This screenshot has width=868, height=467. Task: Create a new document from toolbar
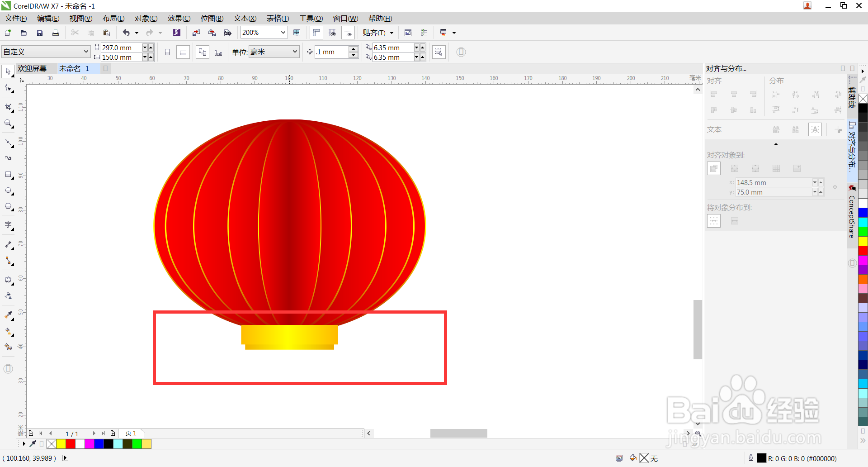pos(8,33)
